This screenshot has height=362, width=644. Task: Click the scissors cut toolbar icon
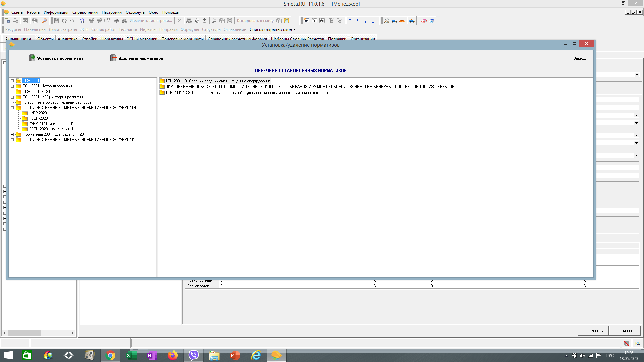click(214, 21)
